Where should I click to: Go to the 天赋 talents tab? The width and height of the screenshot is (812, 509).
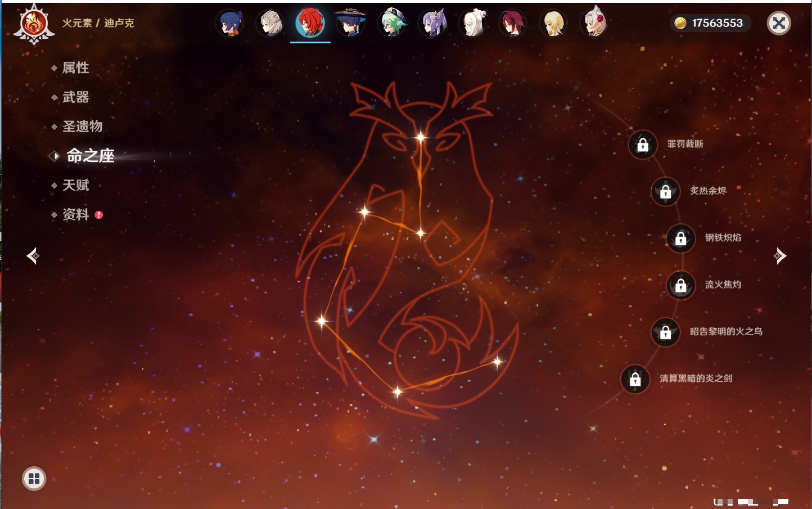[75, 185]
